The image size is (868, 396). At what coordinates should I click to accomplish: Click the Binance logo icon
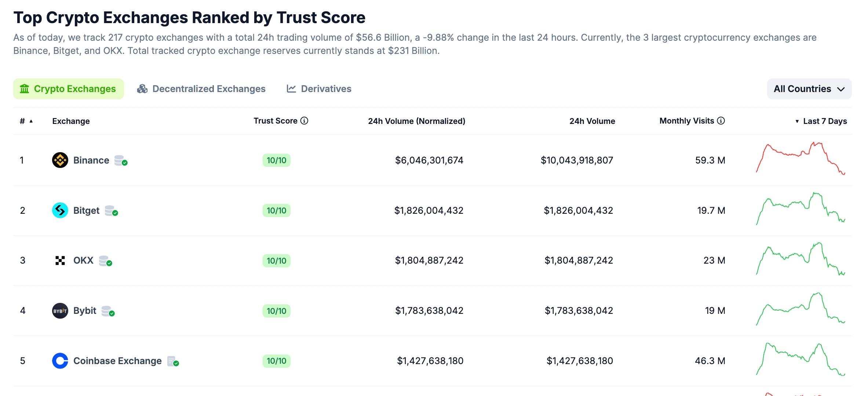click(60, 160)
